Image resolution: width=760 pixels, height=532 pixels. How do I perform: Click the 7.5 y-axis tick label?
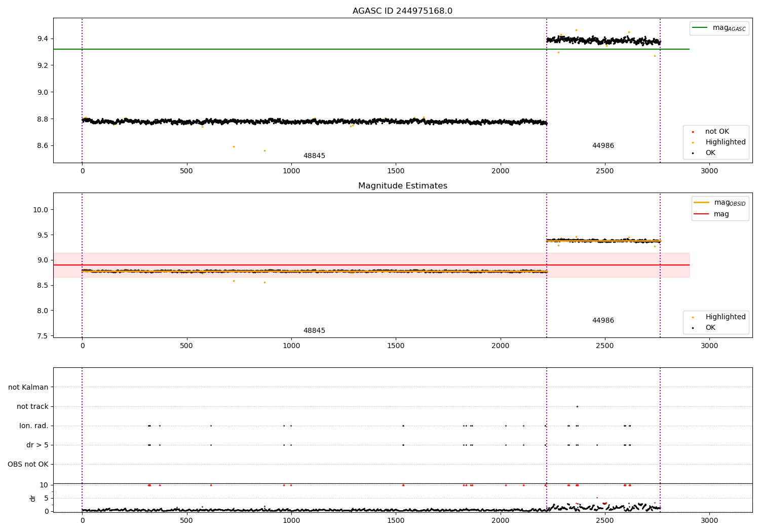pos(42,336)
